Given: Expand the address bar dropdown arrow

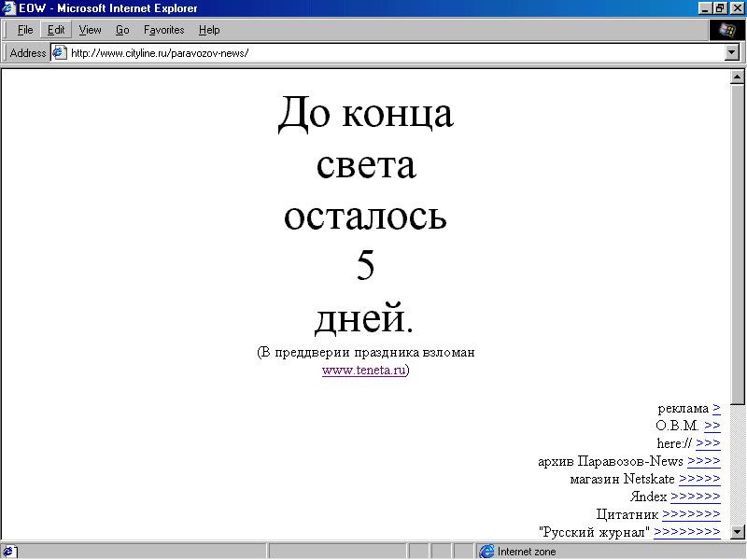Looking at the screenshot, I should tap(732, 52).
